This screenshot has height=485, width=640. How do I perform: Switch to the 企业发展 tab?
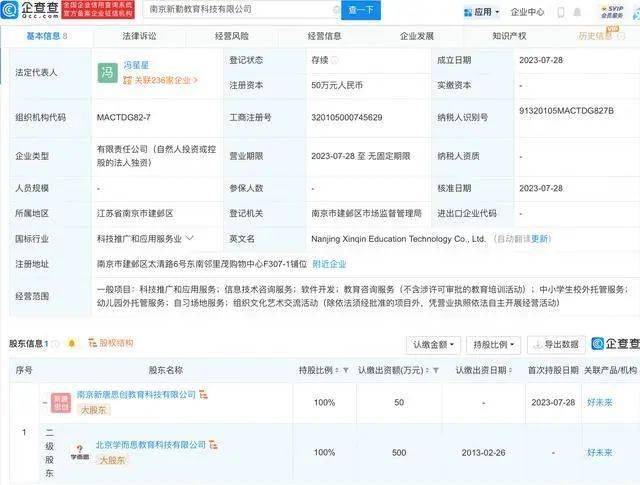pos(417,36)
